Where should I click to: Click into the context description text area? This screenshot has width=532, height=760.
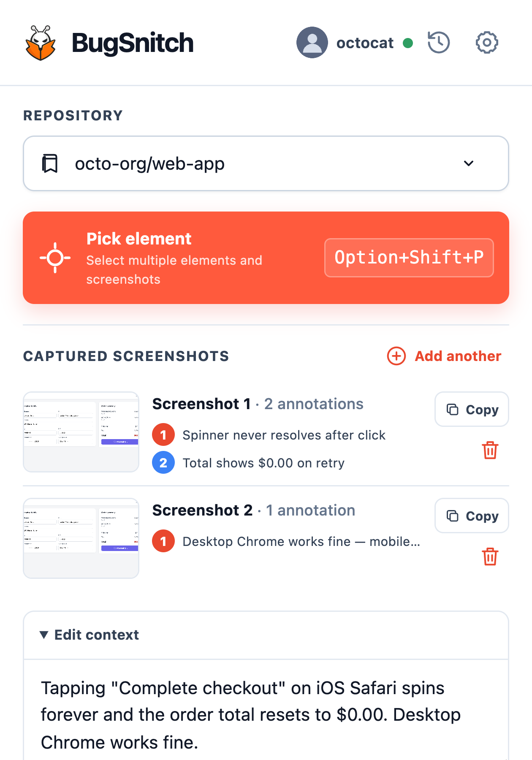(266, 714)
